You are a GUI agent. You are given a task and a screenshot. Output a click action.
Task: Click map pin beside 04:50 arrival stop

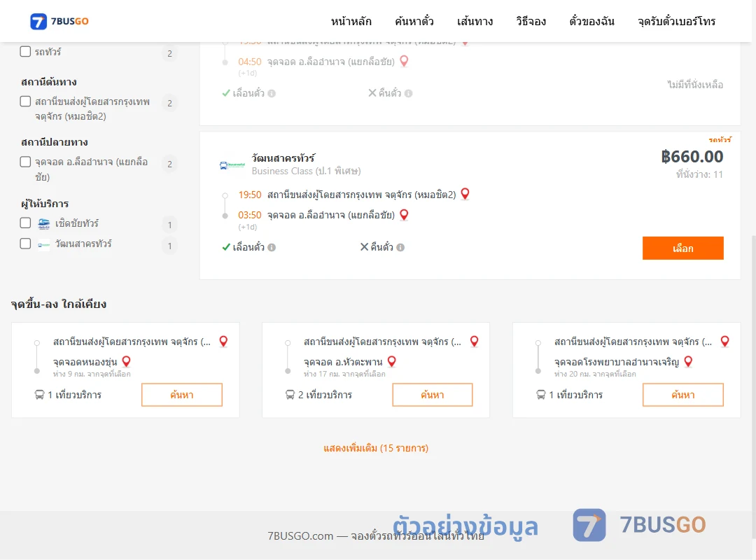point(404,62)
